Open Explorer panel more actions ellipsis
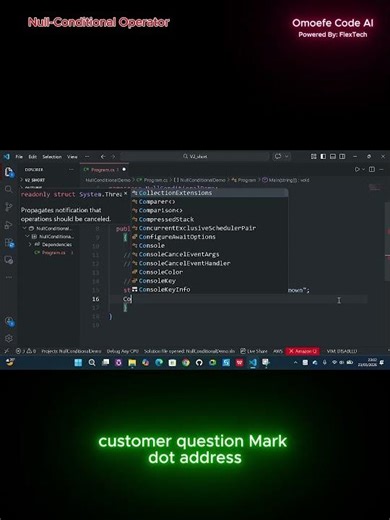Screen dimensions: 390x520 (x=71, y=170)
